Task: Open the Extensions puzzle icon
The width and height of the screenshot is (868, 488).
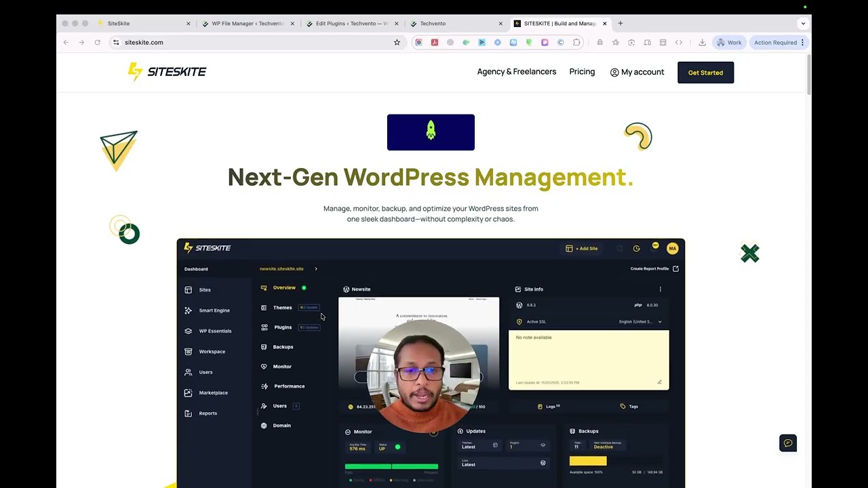Action: click(x=576, y=43)
